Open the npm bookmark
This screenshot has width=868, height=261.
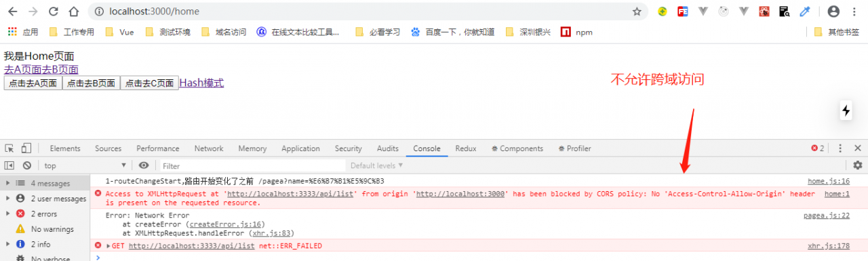576,32
